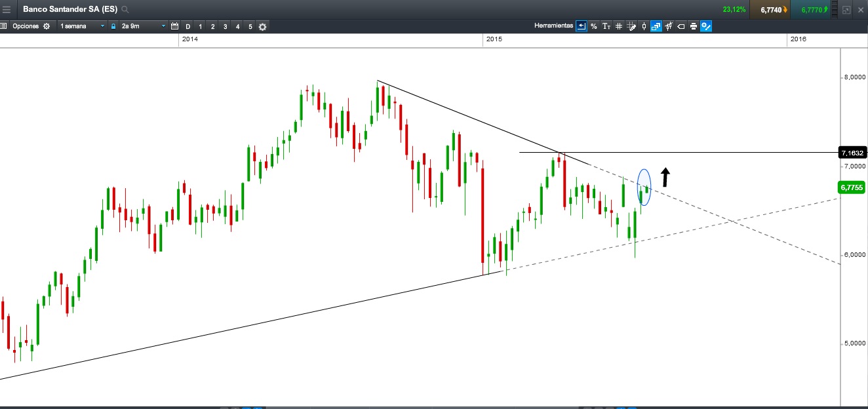Click the 7,1632 horizontal line price label
This screenshot has width=868, height=409.
pos(852,153)
